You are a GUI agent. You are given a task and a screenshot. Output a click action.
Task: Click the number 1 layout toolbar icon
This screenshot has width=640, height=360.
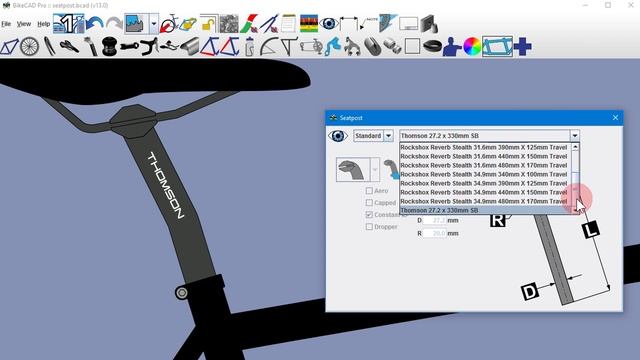(x=69, y=24)
